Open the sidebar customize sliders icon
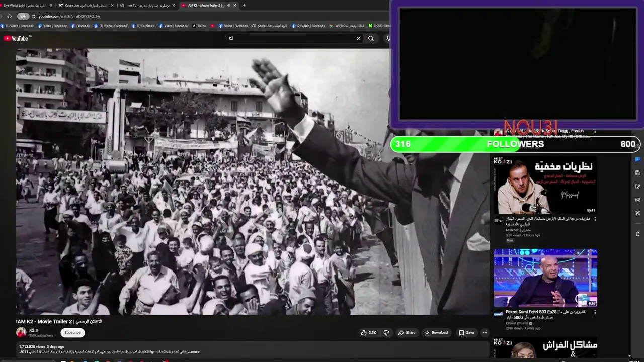 [x=637, y=234]
